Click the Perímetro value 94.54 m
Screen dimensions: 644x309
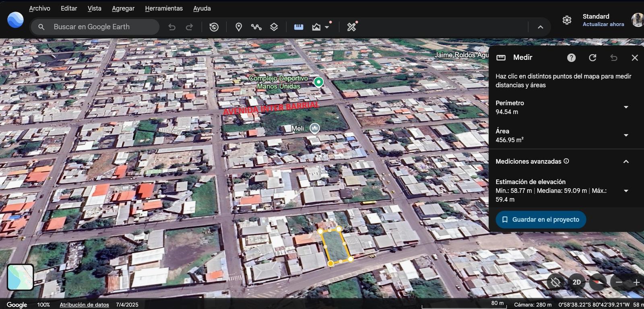point(507,112)
